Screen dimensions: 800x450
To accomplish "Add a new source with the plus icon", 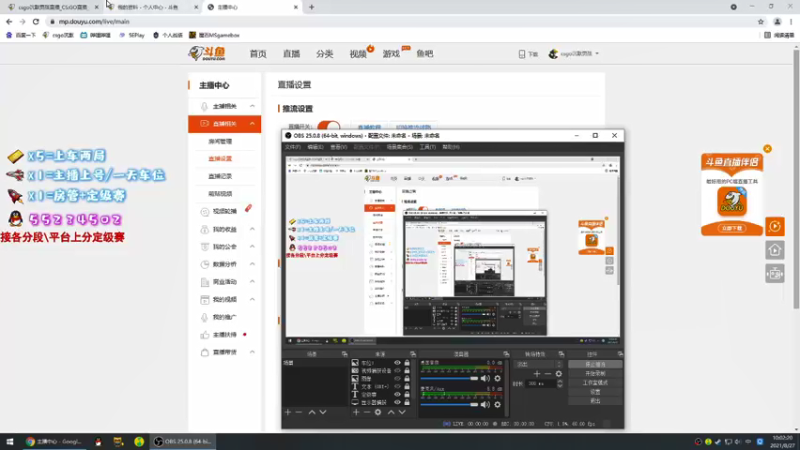I will click(356, 412).
